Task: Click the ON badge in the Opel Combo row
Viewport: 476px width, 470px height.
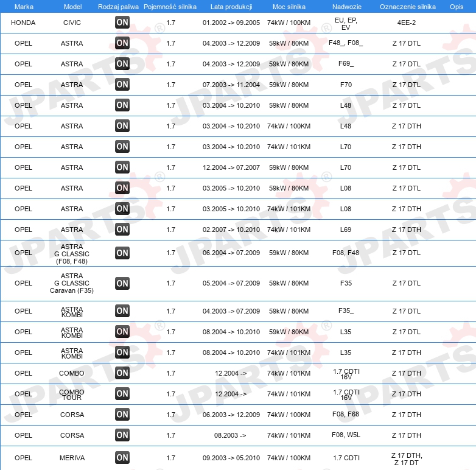Action: pos(122,373)
